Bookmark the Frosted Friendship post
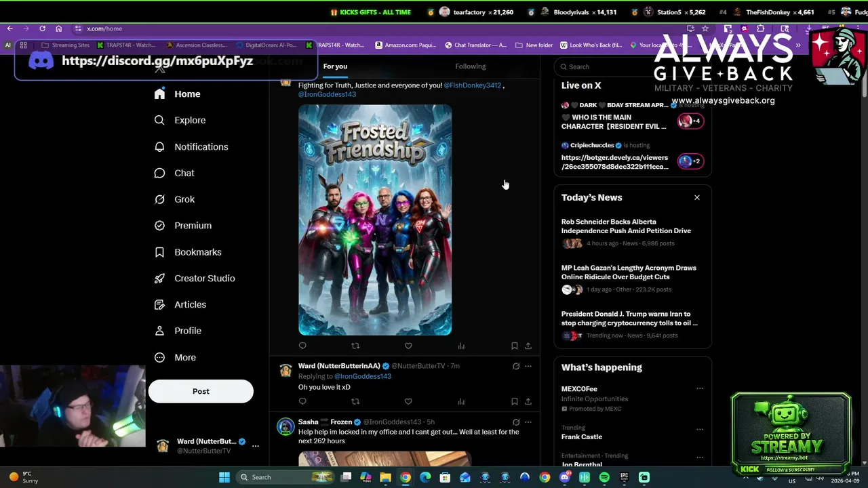This screenshot has height=488, width=868. 515,346
